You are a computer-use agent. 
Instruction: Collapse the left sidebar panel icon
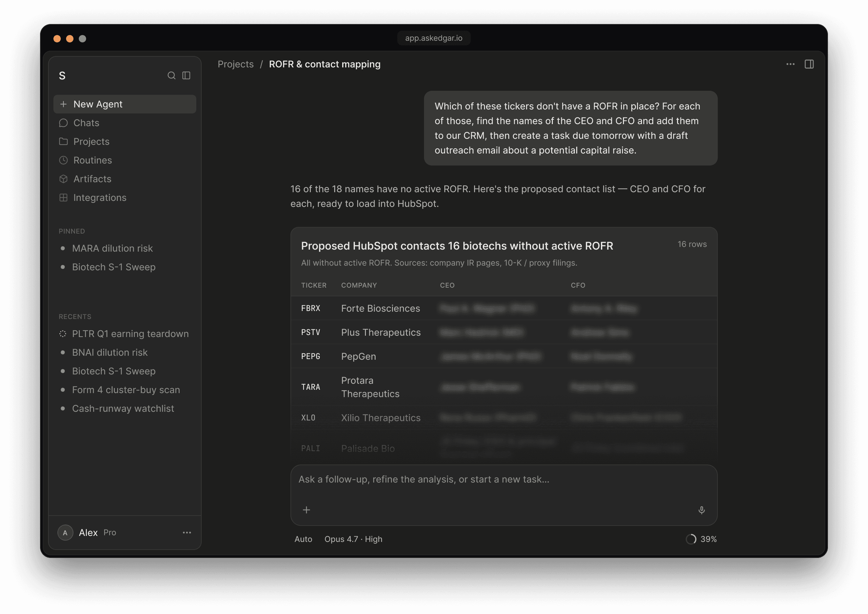[x=187, y=76]
